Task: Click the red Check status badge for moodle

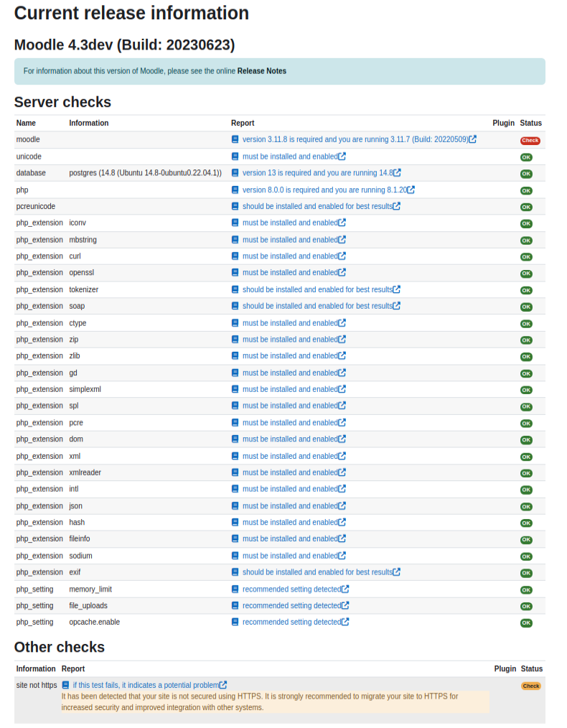Action: click(530, 140)
